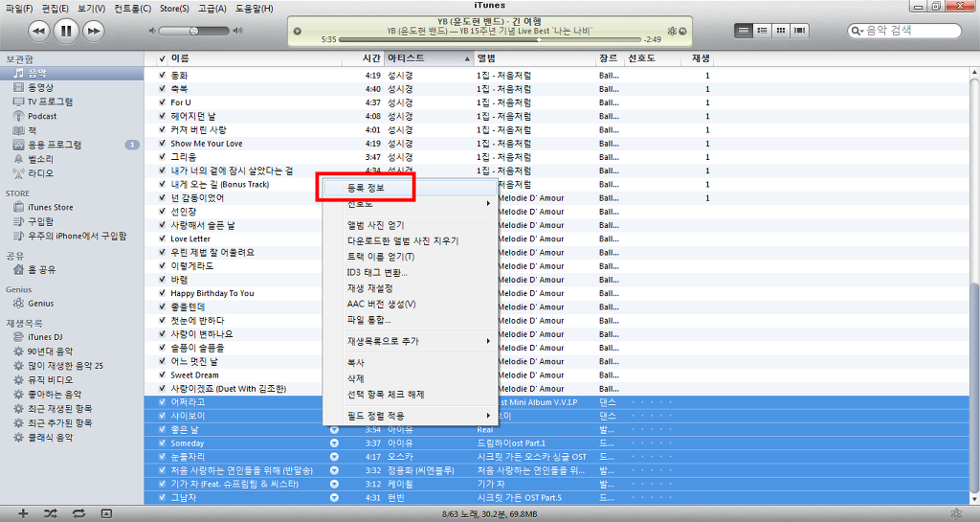Skip to the next track
980x522 pixels.
[x=93, y=31]
